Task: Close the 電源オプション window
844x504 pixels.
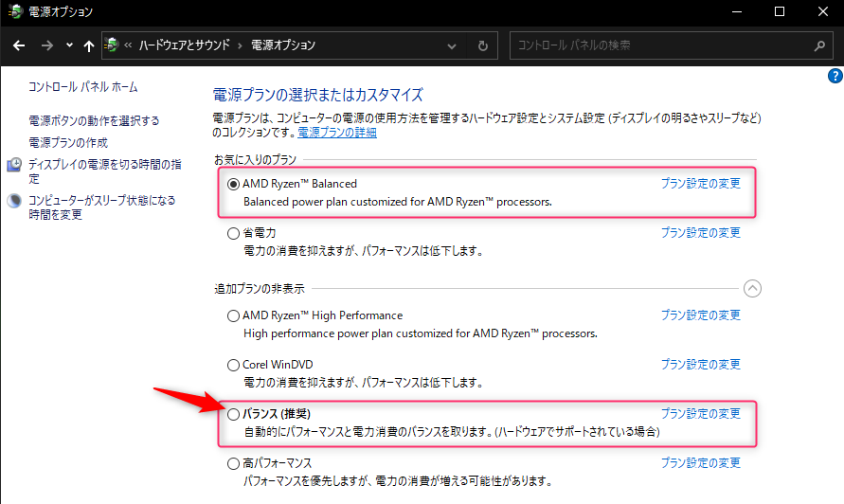Action: (822, 12)
